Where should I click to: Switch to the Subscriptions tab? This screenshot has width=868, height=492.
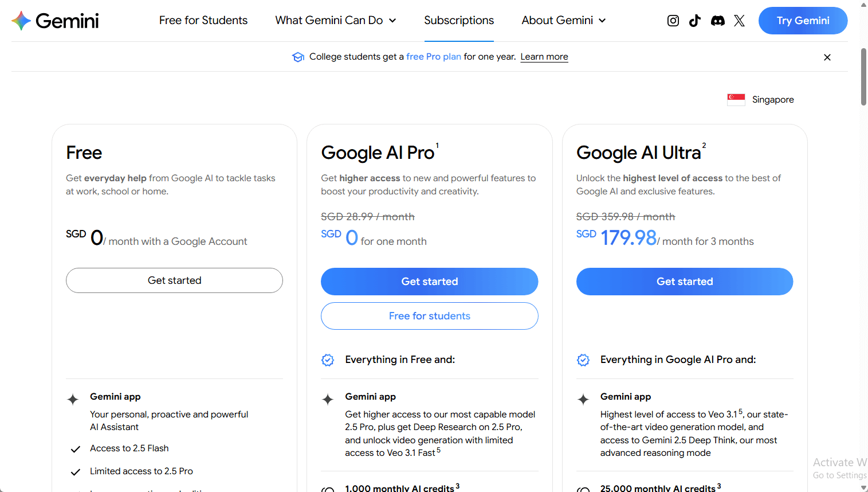(x=458, y=20)
